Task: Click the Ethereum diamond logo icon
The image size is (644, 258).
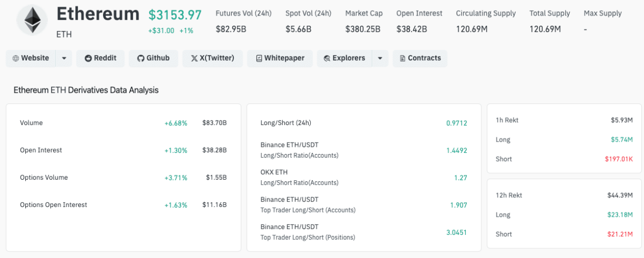Action: click(32, 20)
